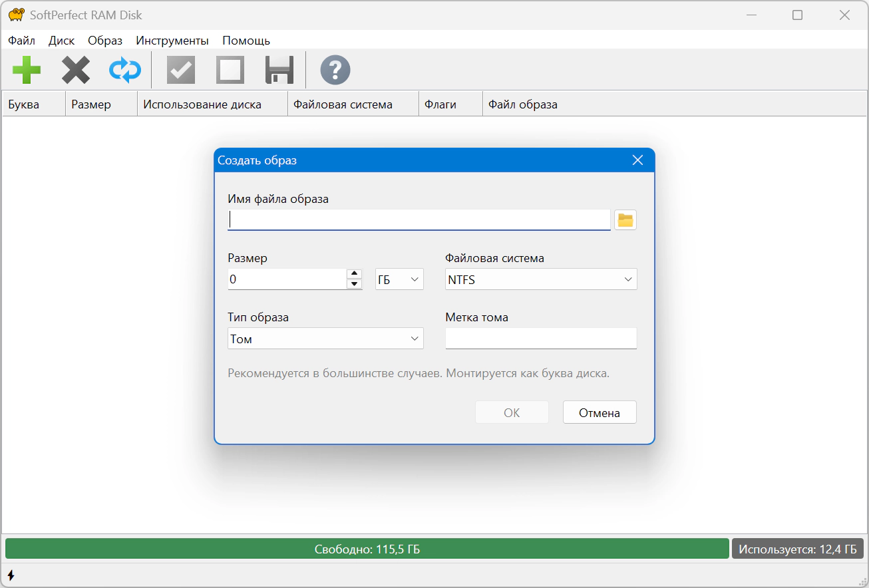Click the Файл образа column header
This screenshot has width=869, height=588.
674,104
